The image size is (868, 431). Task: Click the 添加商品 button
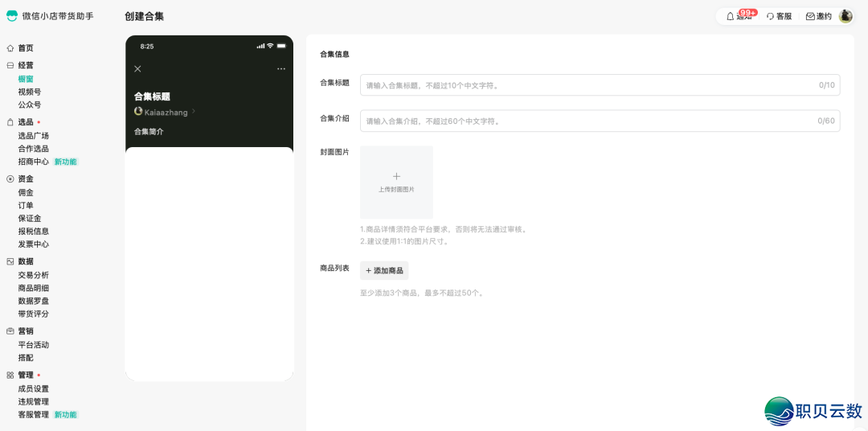tap(384, 271)
